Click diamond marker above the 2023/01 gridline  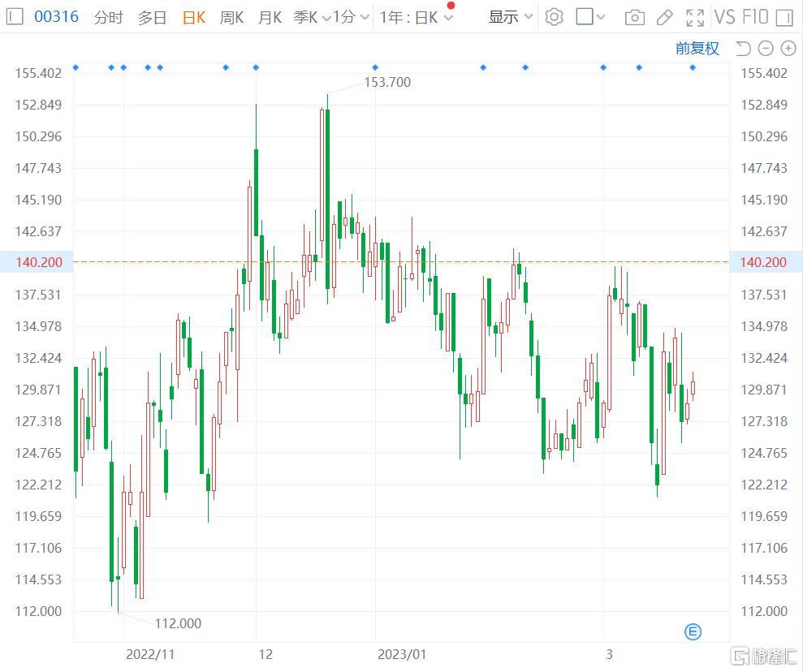(375, 67)
